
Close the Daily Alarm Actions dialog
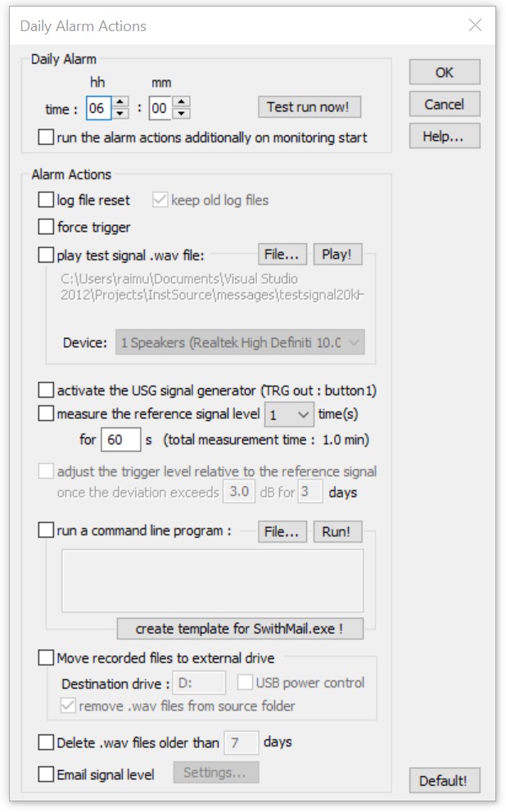[x=475, y=25]
